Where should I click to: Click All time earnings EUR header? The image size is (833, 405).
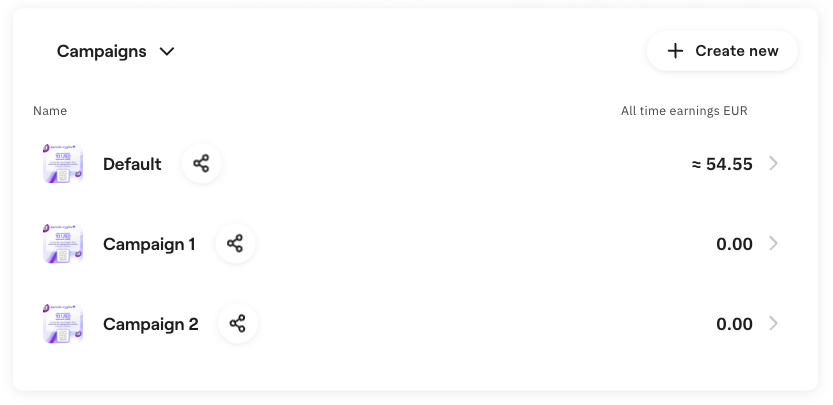point(684,111)
